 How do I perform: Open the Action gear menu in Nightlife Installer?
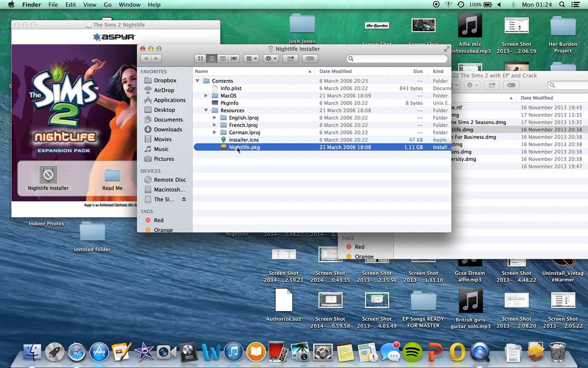(271, 59)
